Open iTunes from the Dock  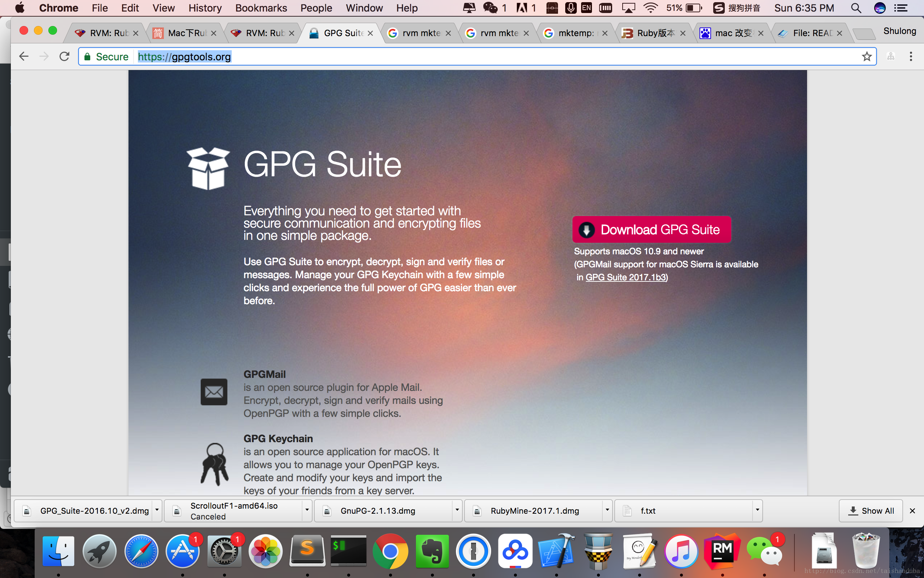click(681, 551)
